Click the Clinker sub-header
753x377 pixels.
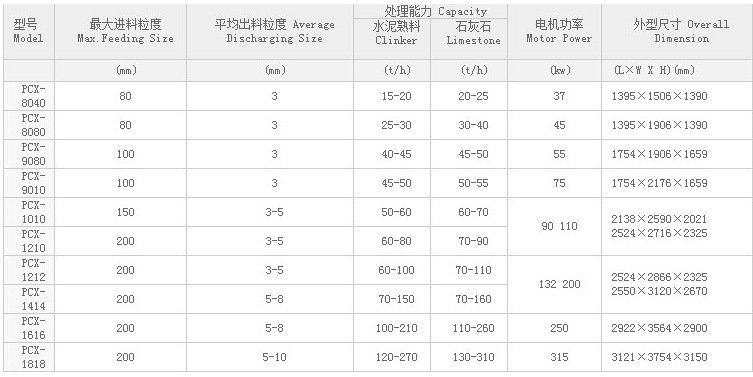(x=392, y=39)
